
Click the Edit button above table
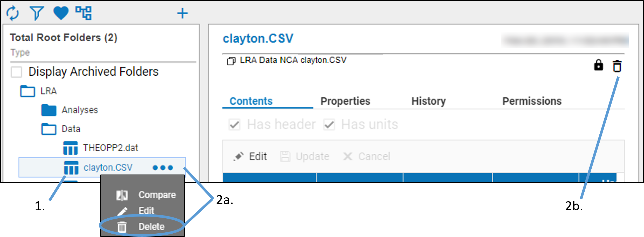[x=251, y=156]
